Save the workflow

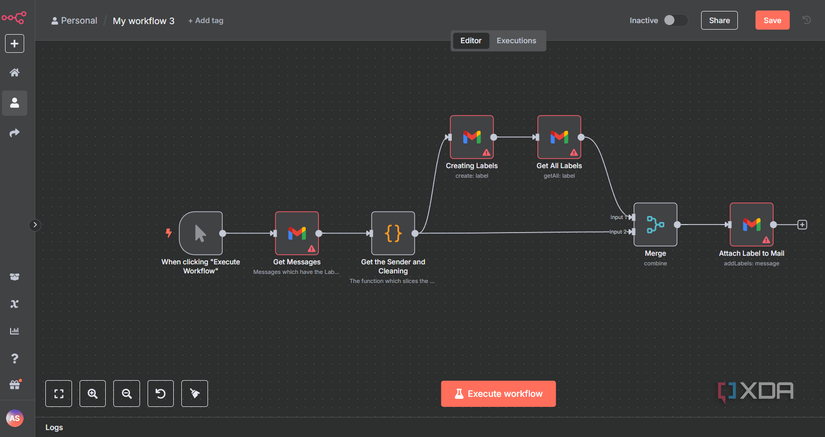tap(772, 21)
